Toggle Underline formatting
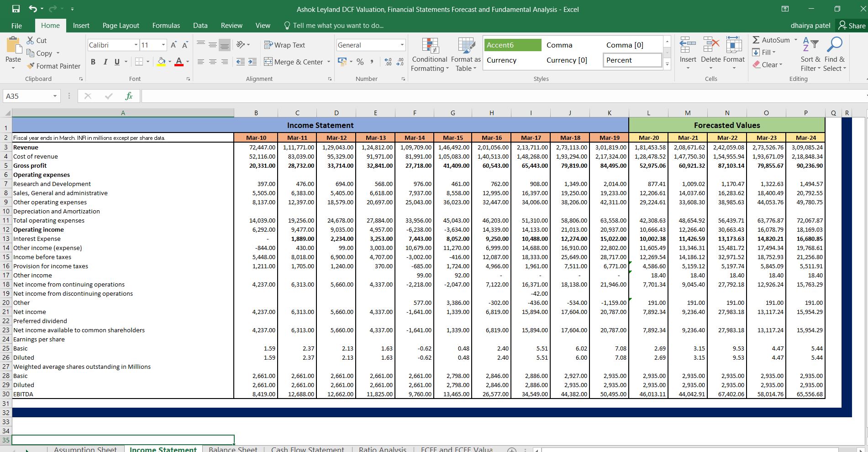868x452 pixels. [117, 62]
